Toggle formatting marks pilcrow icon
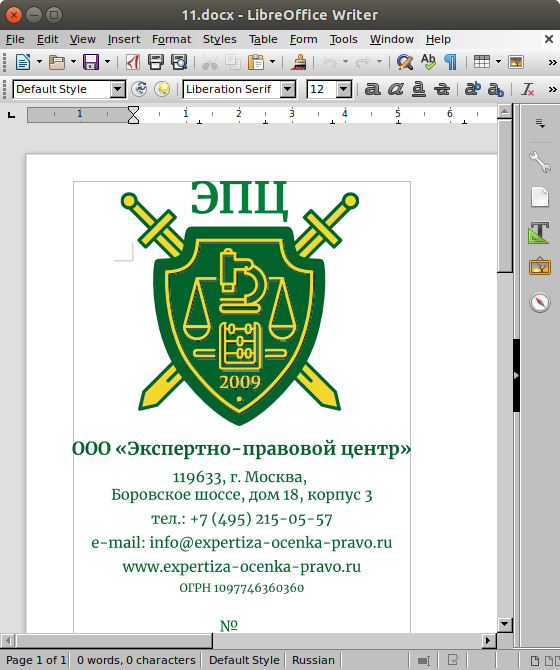The image size is (560, 670). pos(451,62)
